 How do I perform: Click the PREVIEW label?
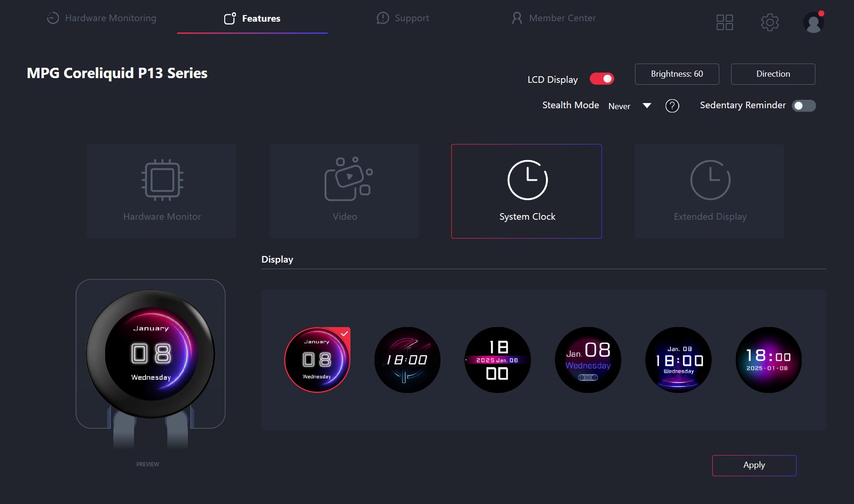pos(148,464)
